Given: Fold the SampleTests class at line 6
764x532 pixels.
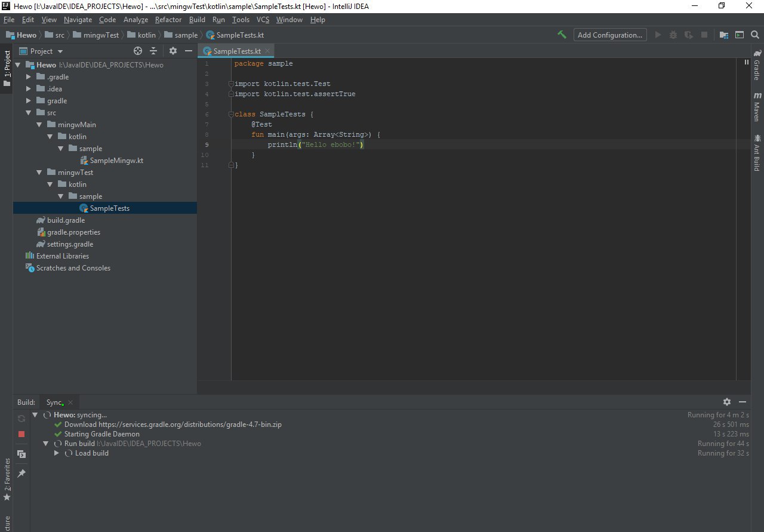Looking at the screenshot, I should [x=231, y=114].
